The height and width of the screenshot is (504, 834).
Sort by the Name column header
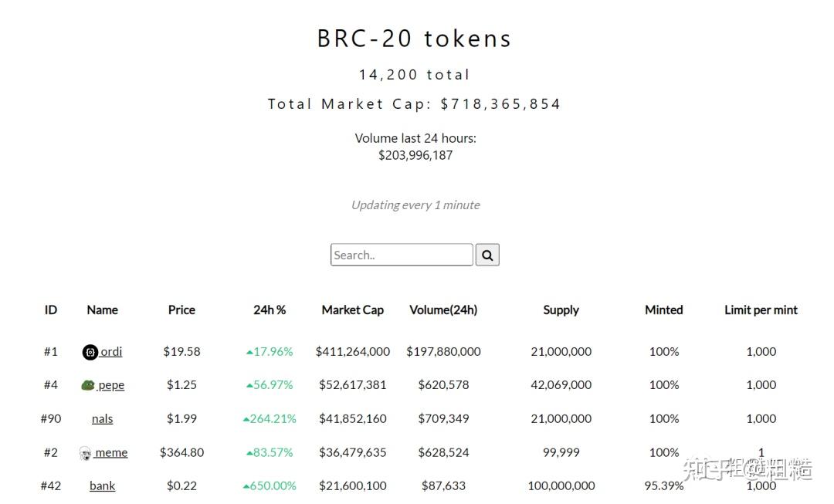102,310
